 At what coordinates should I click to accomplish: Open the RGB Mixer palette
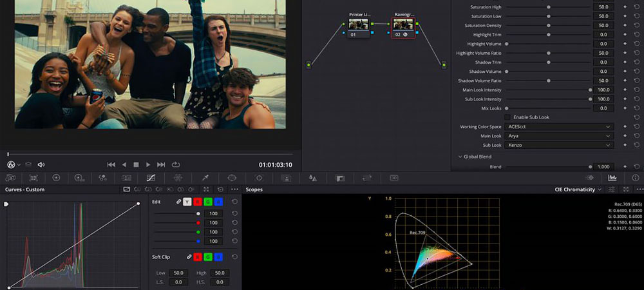point(102,178)
